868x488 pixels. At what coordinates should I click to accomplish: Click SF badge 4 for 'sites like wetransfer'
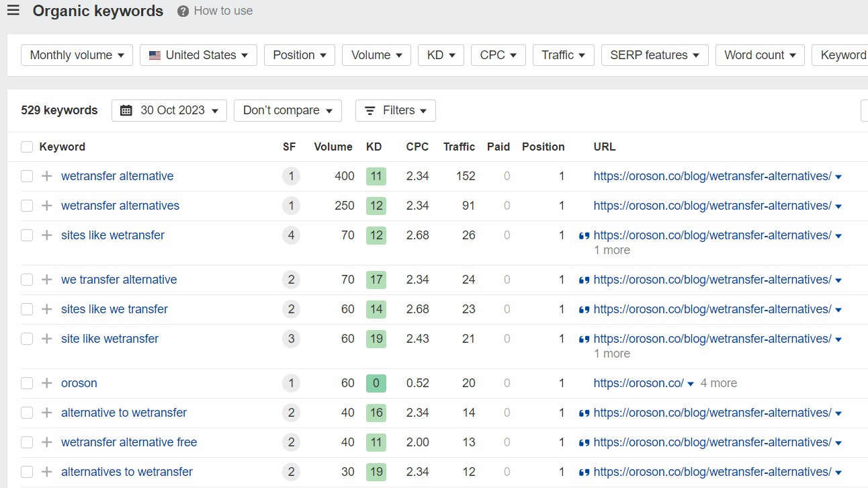(291, 235)
